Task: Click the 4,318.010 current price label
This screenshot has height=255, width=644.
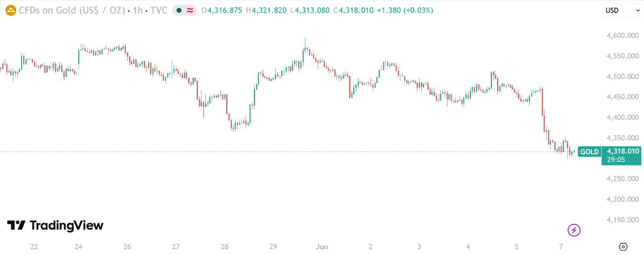Action: pos(623,151)
